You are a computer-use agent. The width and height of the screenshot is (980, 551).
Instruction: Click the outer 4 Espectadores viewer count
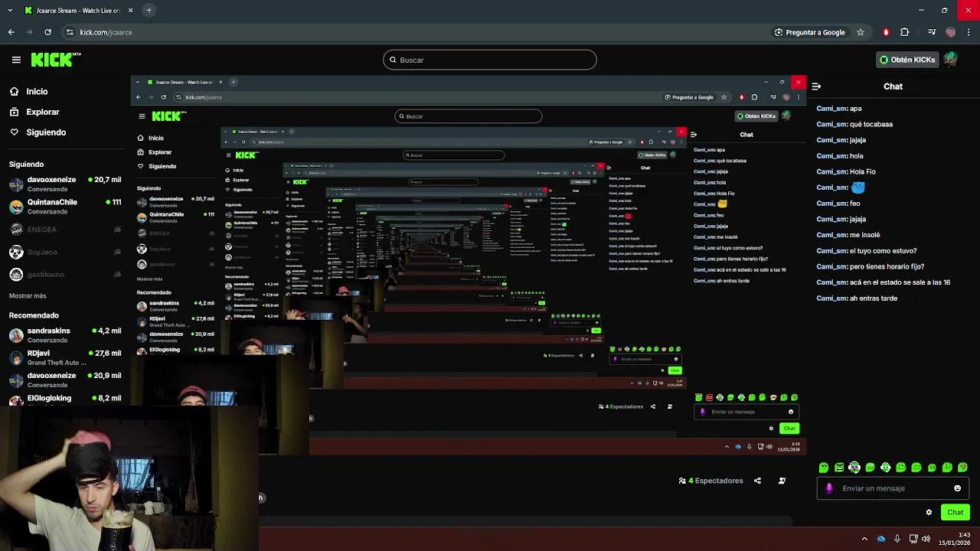[x=710, y=481]
